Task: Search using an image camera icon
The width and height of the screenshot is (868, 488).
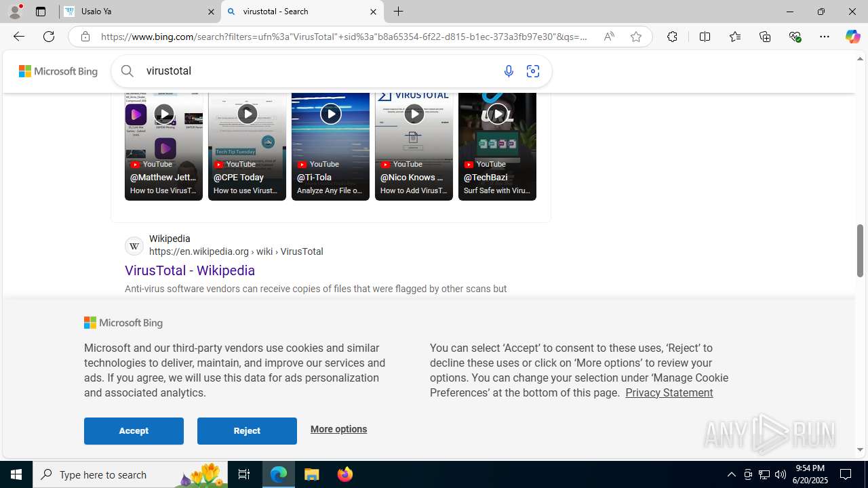Action: tap(533, 71)
